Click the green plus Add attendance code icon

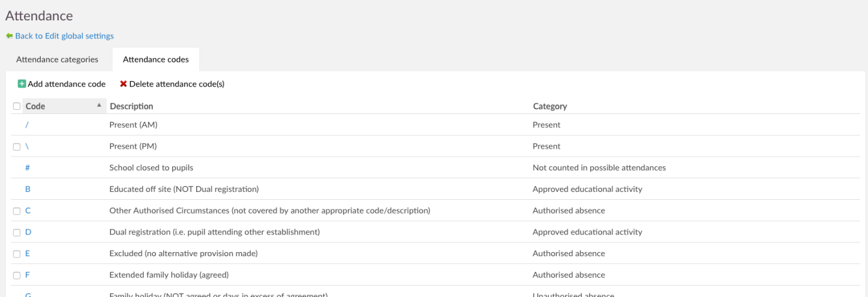click(x=22, y=85)
